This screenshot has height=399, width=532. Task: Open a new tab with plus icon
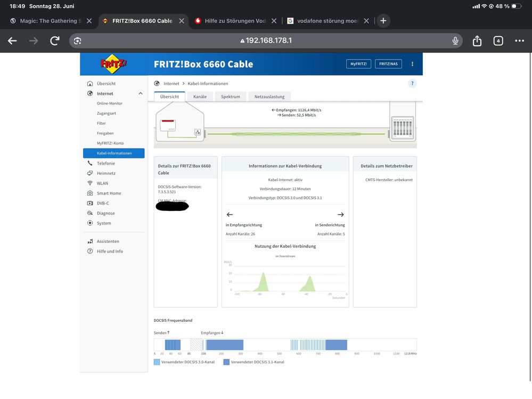(x=383, y=21)
